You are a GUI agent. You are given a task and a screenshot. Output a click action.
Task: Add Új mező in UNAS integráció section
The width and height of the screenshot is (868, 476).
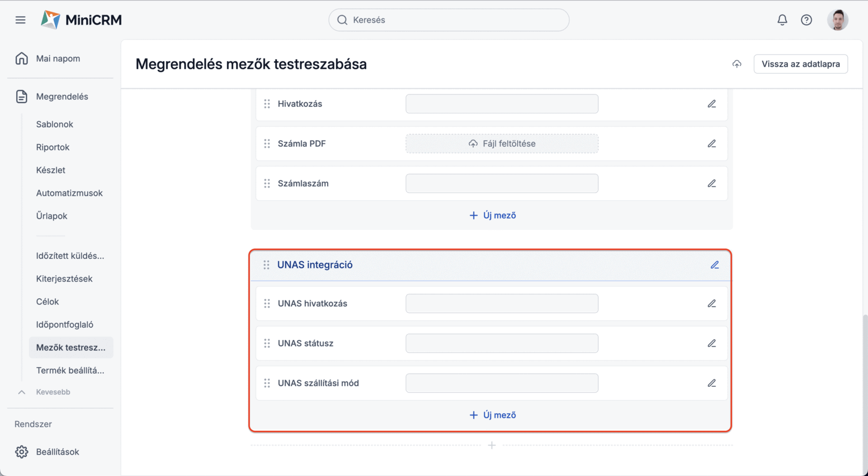492,415
